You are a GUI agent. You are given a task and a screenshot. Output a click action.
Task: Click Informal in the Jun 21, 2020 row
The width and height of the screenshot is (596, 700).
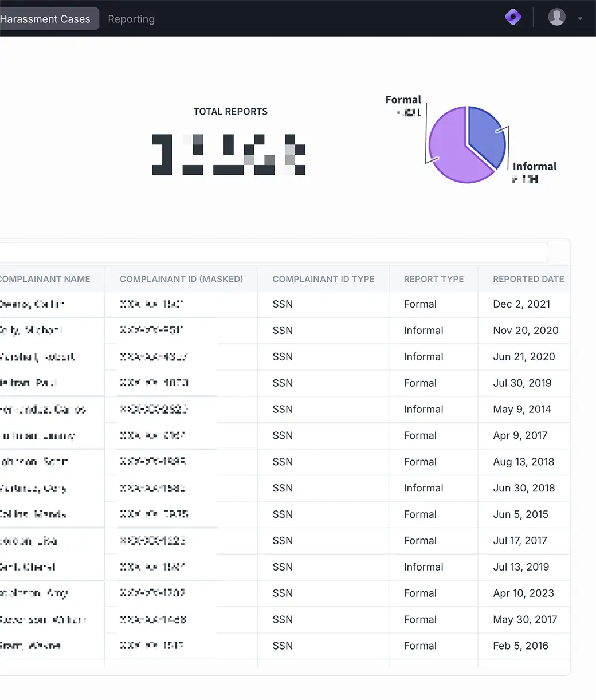423,356
